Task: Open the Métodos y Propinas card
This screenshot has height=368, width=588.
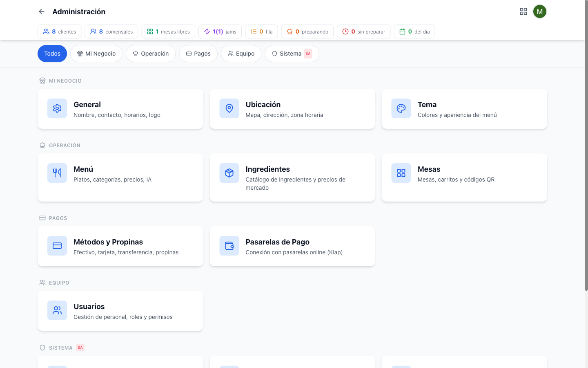Action: tap(120, 246)
